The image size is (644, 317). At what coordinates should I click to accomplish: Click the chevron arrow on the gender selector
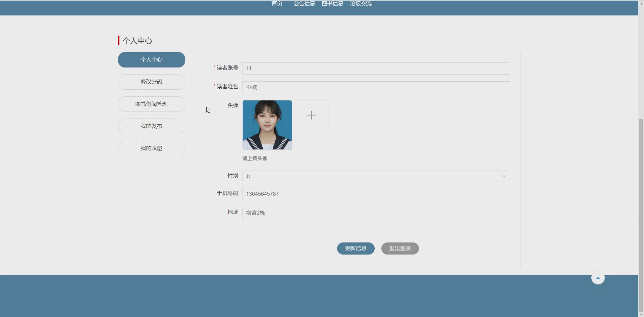[504, 176]
